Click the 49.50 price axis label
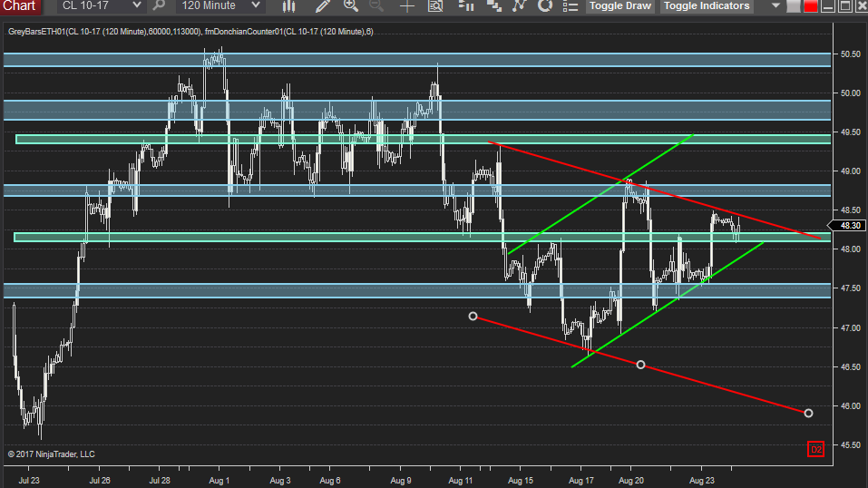868x488 pixels. click(850, 132)
